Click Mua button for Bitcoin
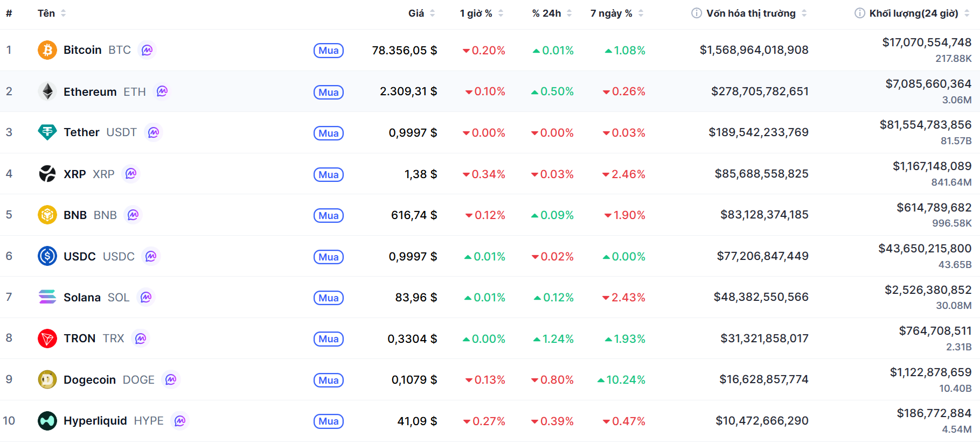 click(329, 51)
